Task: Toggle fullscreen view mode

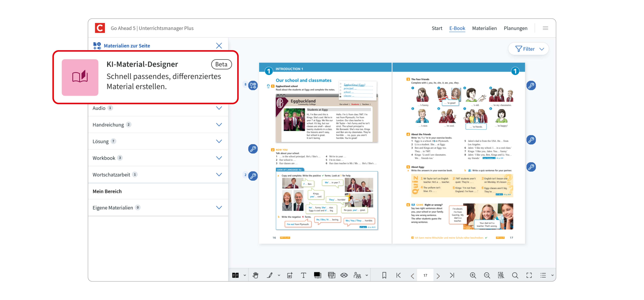Action: 529,275
